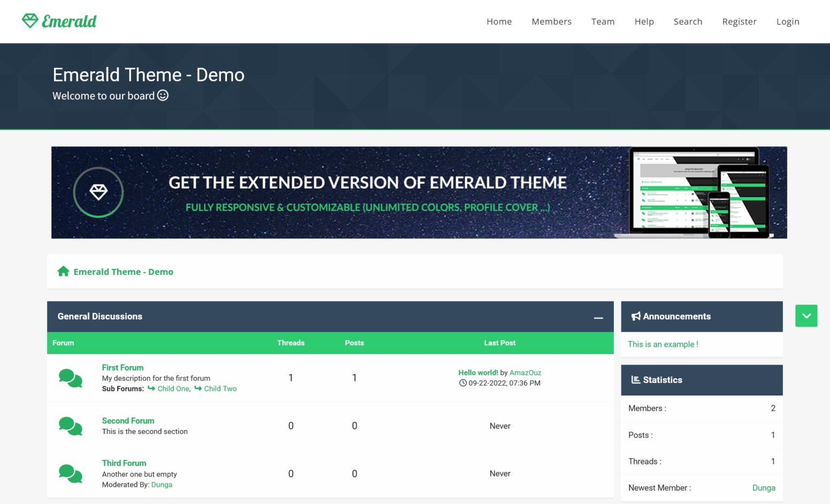View AmazOuz user profile
The image size is (830, 504).
[525, 373]
